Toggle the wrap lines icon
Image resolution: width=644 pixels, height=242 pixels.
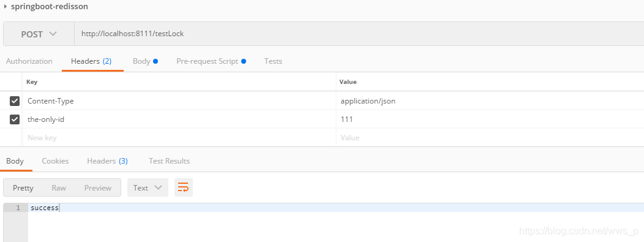tap(183, 187)
